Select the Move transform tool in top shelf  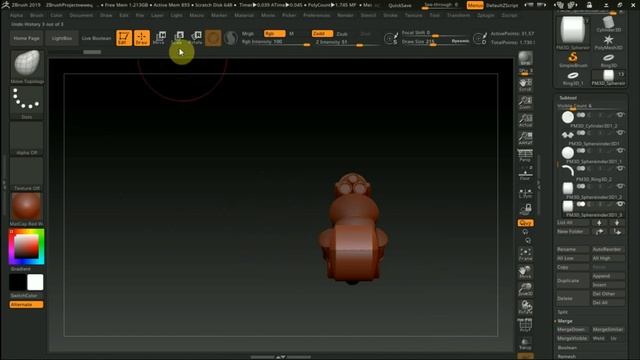[159, 38]
